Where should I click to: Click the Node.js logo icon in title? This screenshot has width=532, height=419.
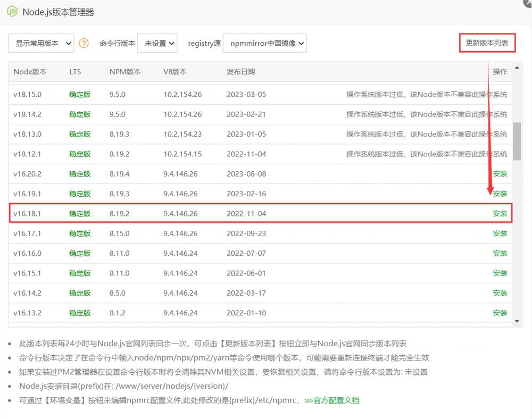tap(12, 12)
